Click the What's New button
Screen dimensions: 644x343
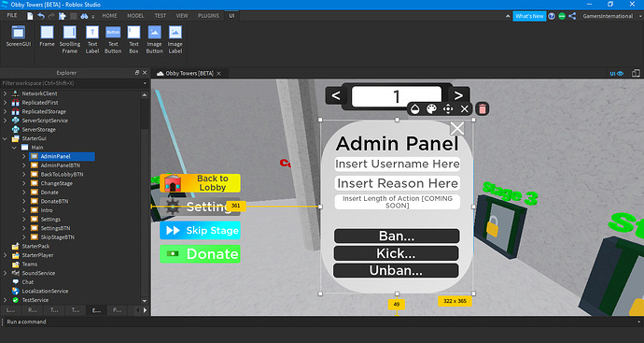point(529,16)
